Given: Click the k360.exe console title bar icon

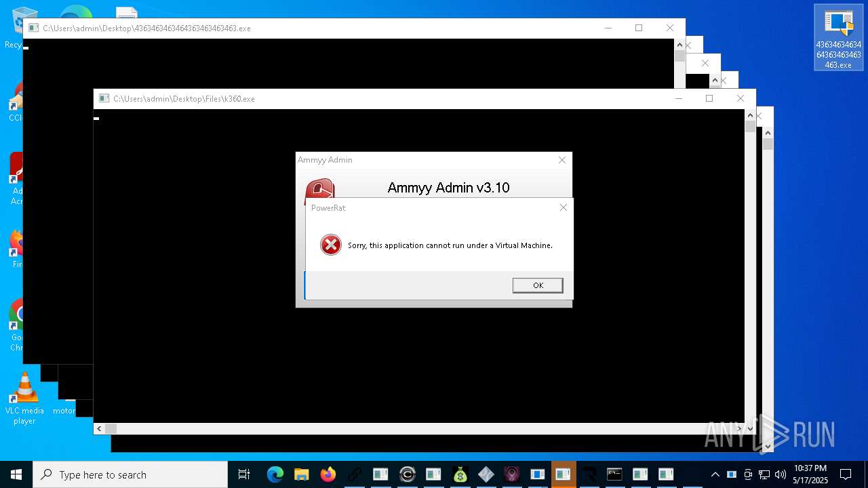Looking at the screenshot, I should [x=104, y=99].
